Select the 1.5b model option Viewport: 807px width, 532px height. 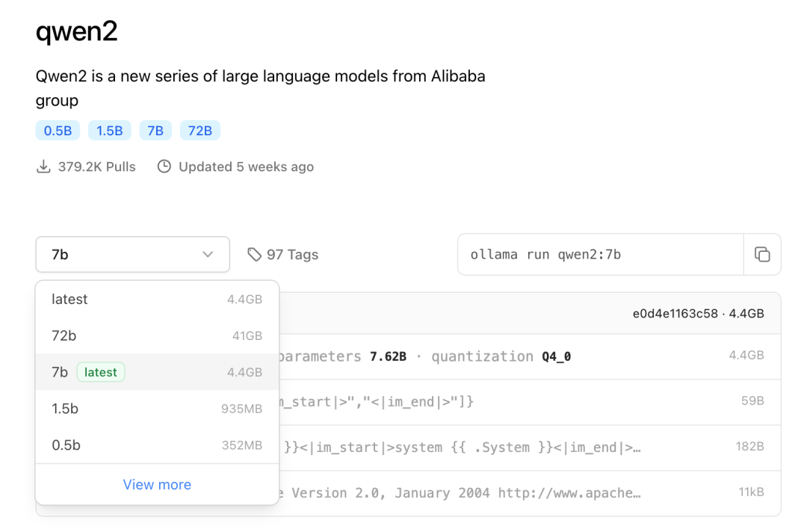(x=158, y=409)
